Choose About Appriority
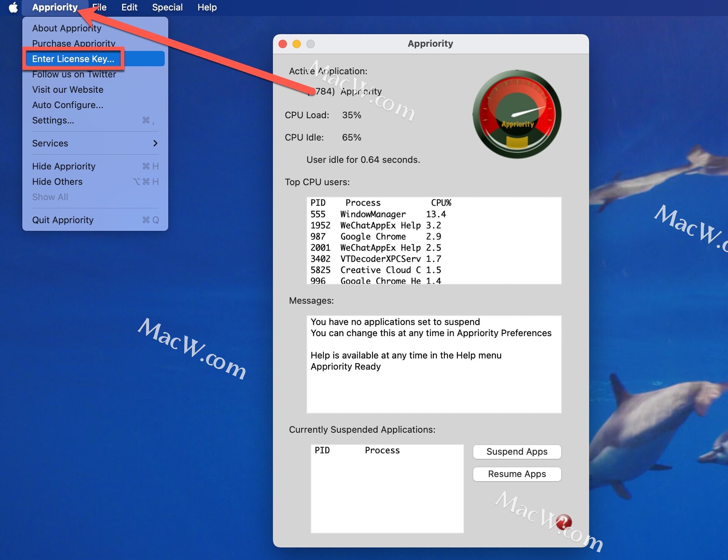Screen dimensions: 728x560 [95, 28]
